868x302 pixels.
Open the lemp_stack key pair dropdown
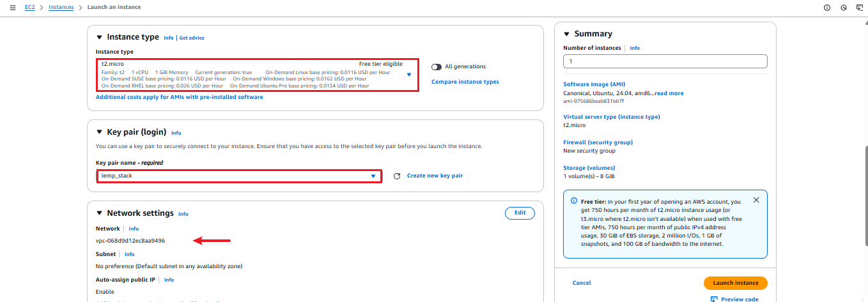coord(239,176)
